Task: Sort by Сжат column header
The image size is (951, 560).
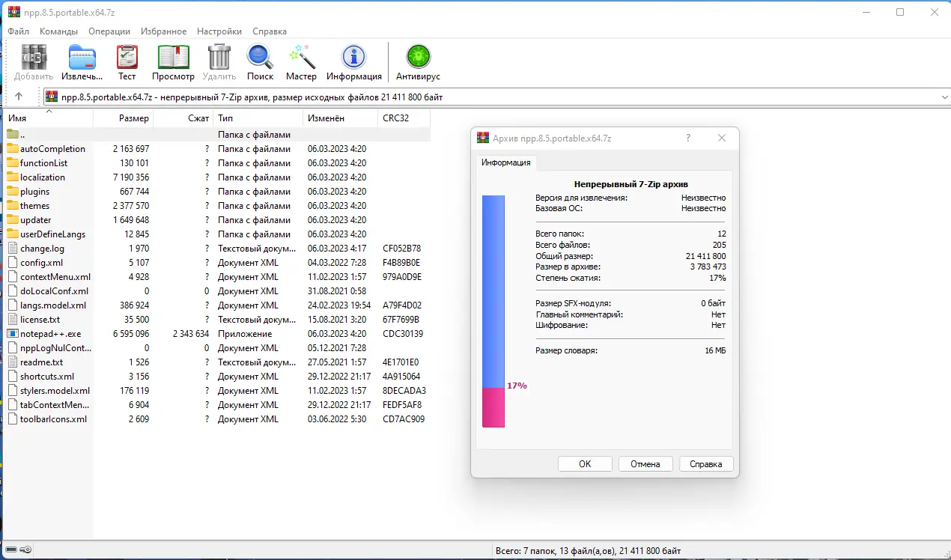Action: pyautogui.click(x=183, y=118)
